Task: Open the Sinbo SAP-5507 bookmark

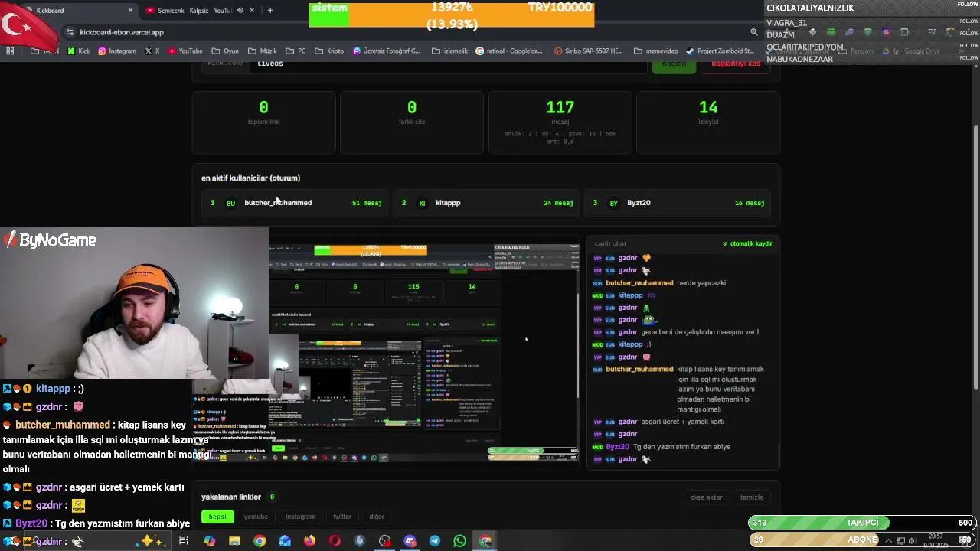Action: coord(588,51)
